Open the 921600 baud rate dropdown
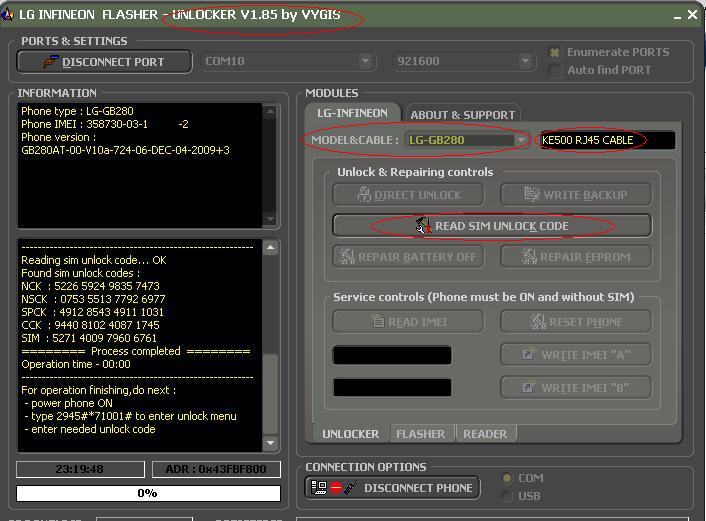706x521 pixels. [x=525, y=61]
